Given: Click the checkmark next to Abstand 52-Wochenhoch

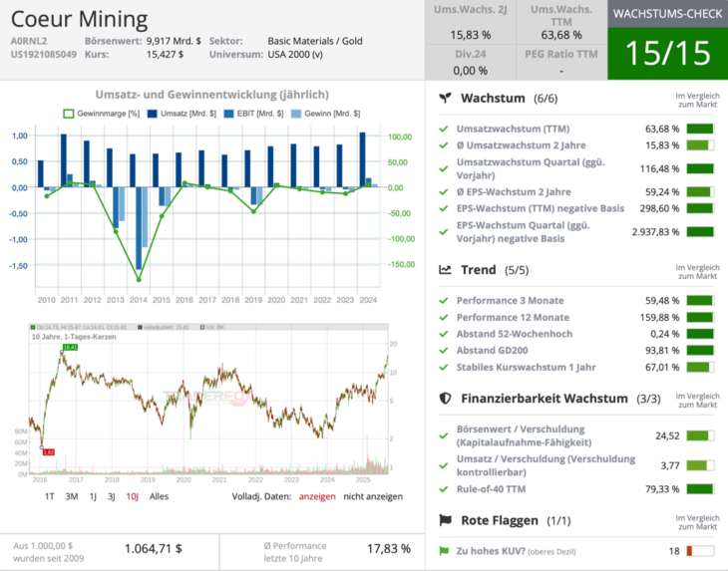Looking at the screenshot, I should [x=444, y=334].
